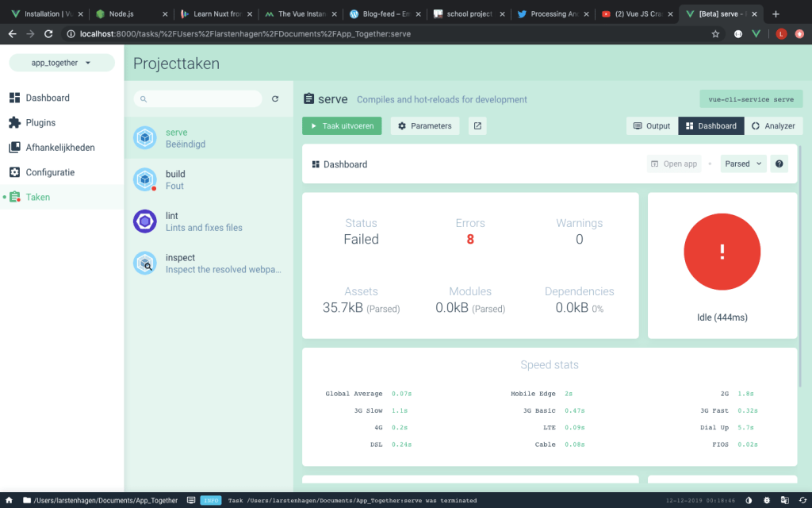This screenshot has height=508, width=812.
Task: Expand the app_together project dropdown
Action: coord(61,63)
